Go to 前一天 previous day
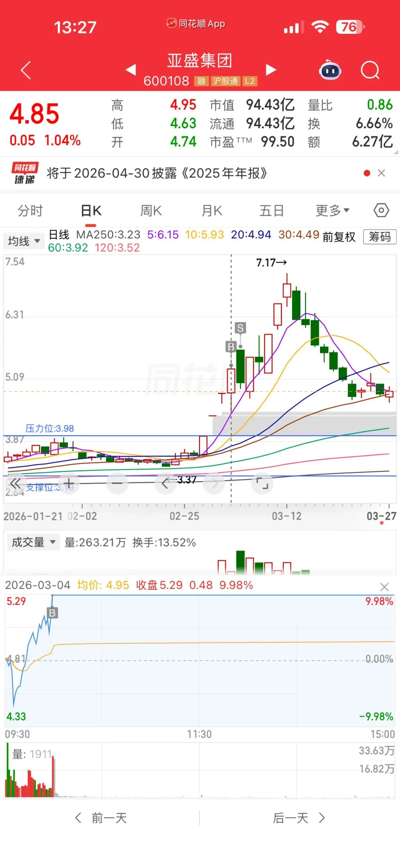This screenshot has height=868, width=400. 101,818
